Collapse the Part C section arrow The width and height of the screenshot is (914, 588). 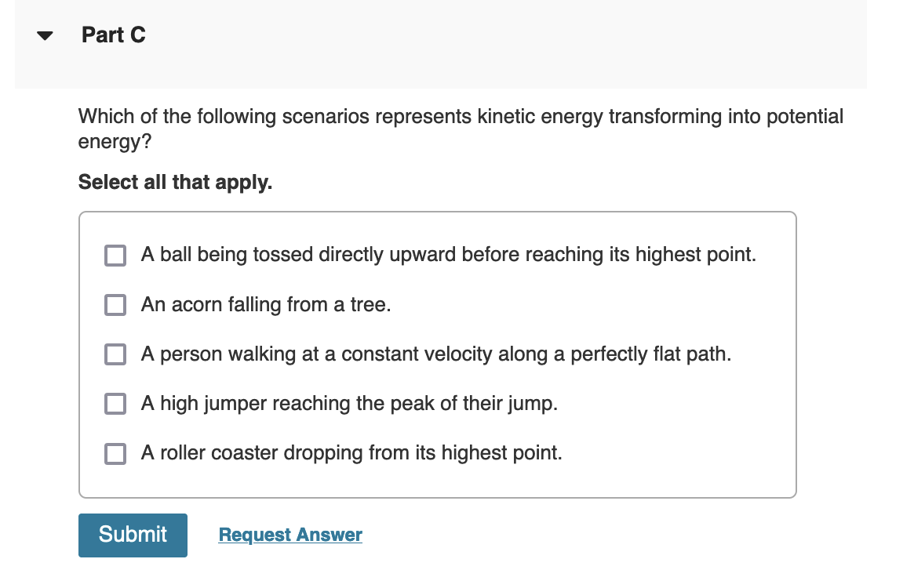point(45,35)
